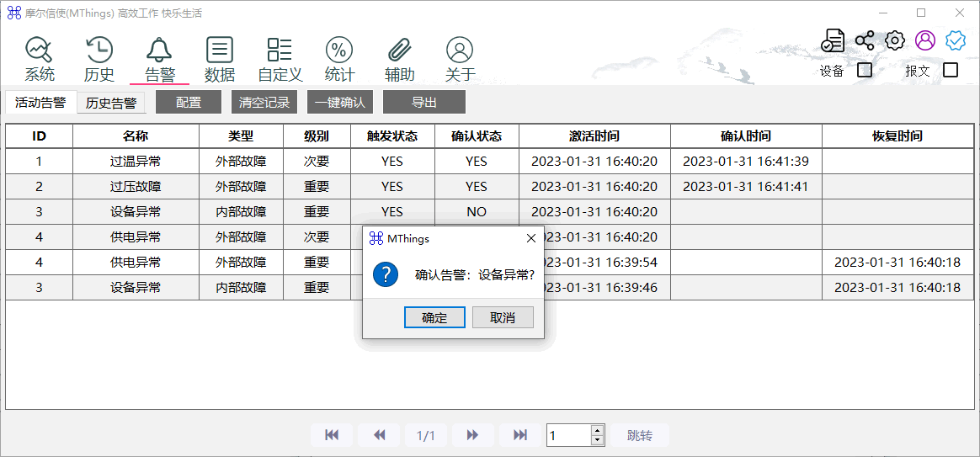Click the 辅助 paperclip icon

coord(400,50)
